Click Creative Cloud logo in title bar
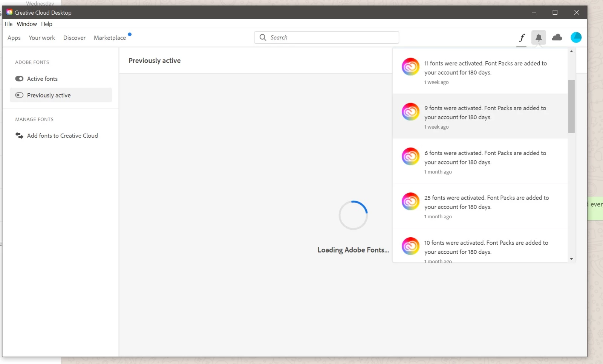This screenshot has height=364, width=603. [9, 12]
